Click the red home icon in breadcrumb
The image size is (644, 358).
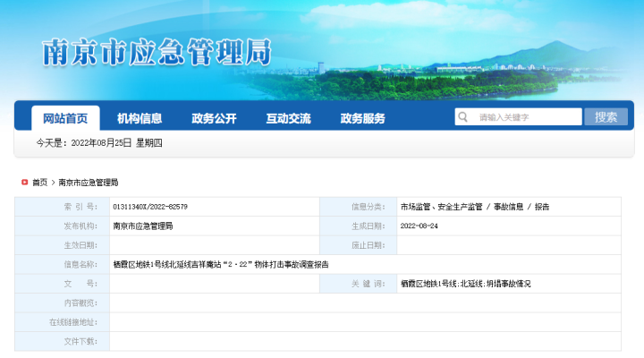[x=25, y=183]
